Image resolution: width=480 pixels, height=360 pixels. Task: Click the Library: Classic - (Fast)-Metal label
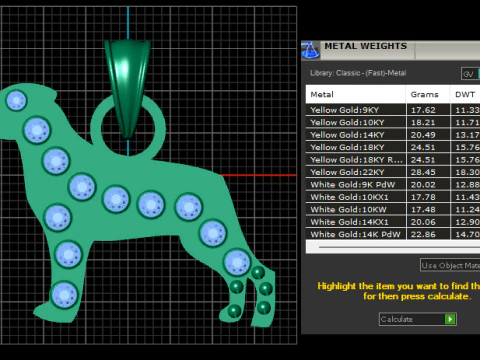pos(358,73)
